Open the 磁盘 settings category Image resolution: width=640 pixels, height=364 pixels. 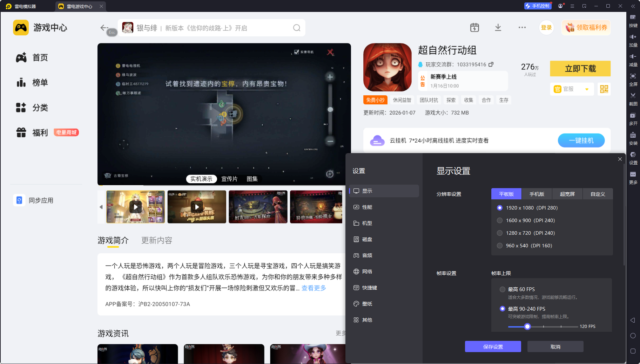pos(384,239)
